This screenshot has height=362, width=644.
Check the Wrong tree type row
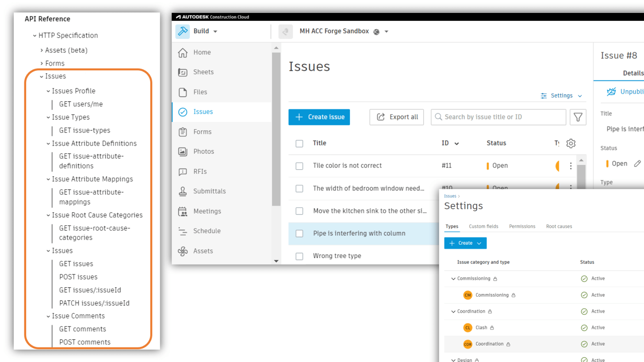coord(299,256)
